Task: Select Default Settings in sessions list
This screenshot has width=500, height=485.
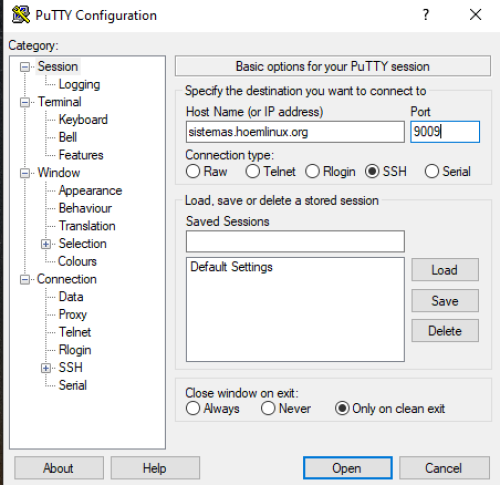Action: [x=231, y=267]
